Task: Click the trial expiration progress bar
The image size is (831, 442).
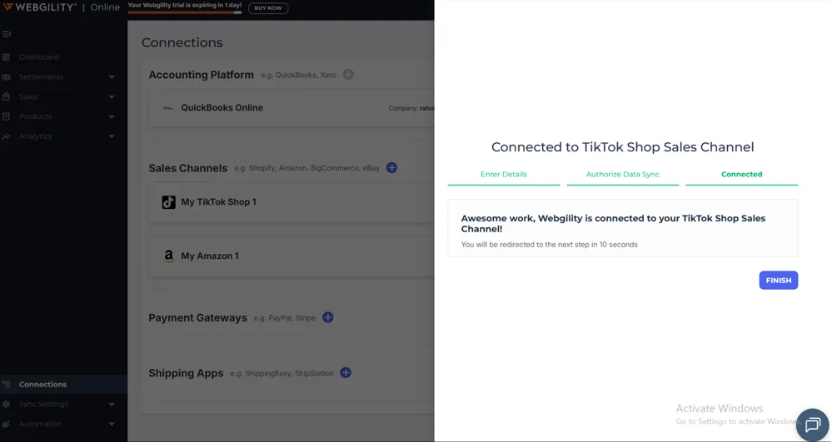Action: 184,12
